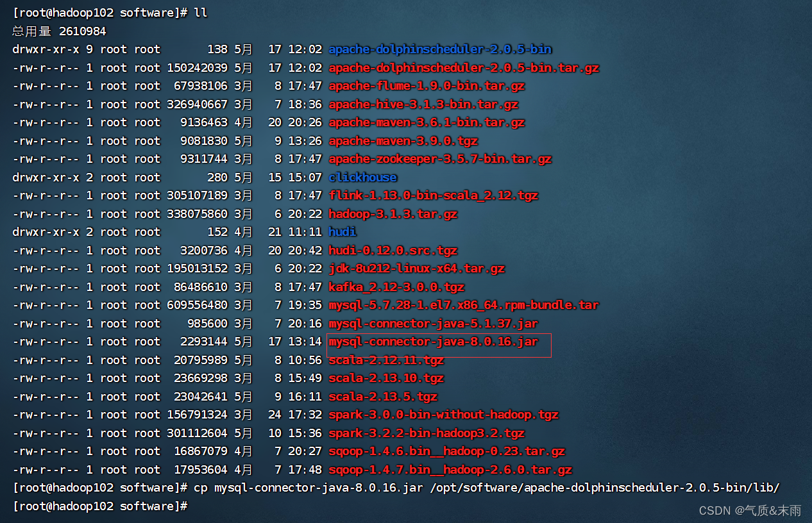812x523 pixels.
Task: Click drwxr-xr-x permissions of the clickhouse row
Action: [x=46, y=178]
